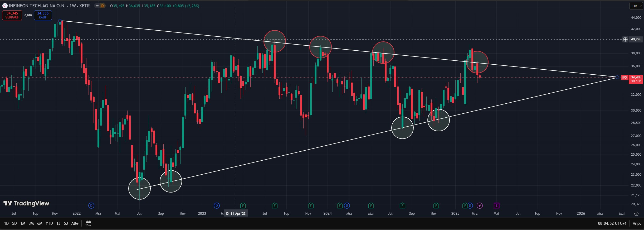Screen dimensions: 644x230
Task: Select the YTD time range
Action: click(x=49, y=223)
